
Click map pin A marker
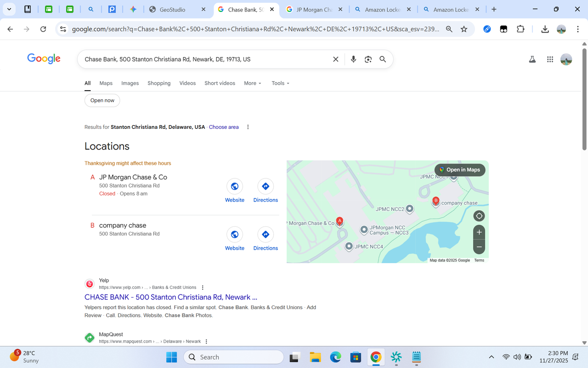[x=339, y=222]
